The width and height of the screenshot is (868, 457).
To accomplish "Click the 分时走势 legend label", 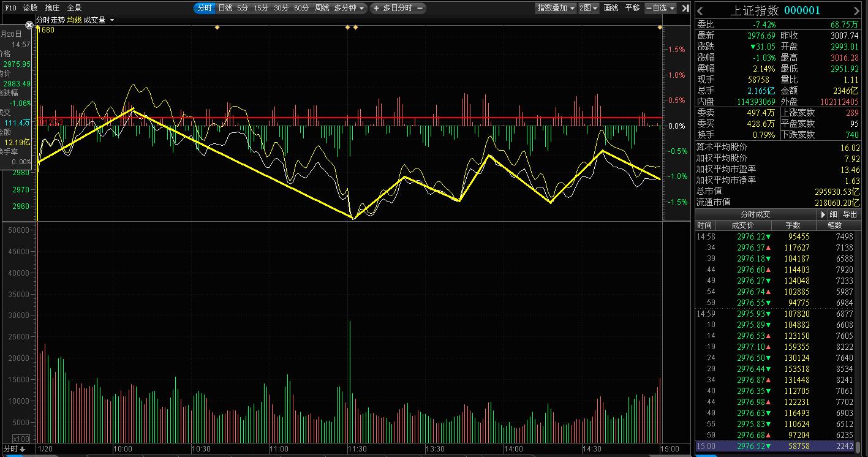I will click(x=51, y=20).
